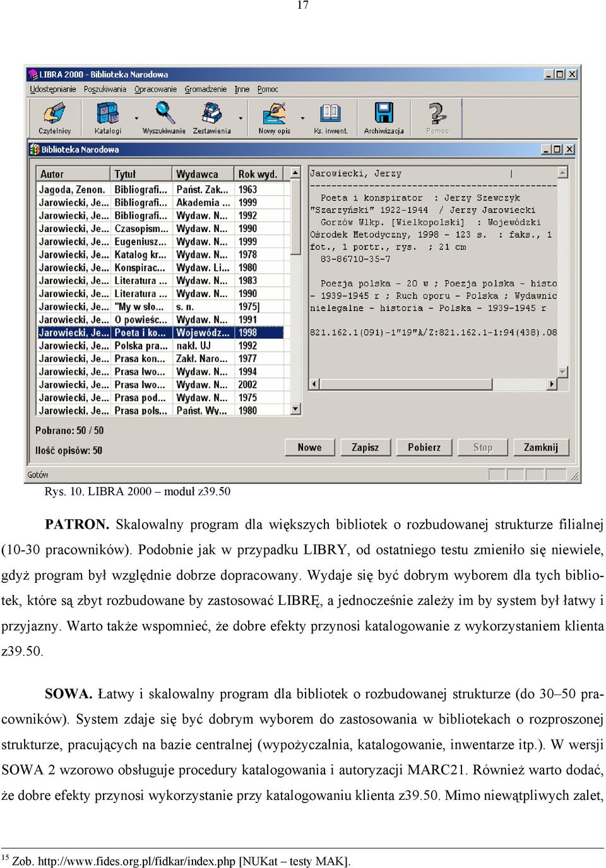Image resolution: width=606 pixels, height=868 pixels.
Task: Sort list by Wydawca column header
Action: [x=203, y=174]
